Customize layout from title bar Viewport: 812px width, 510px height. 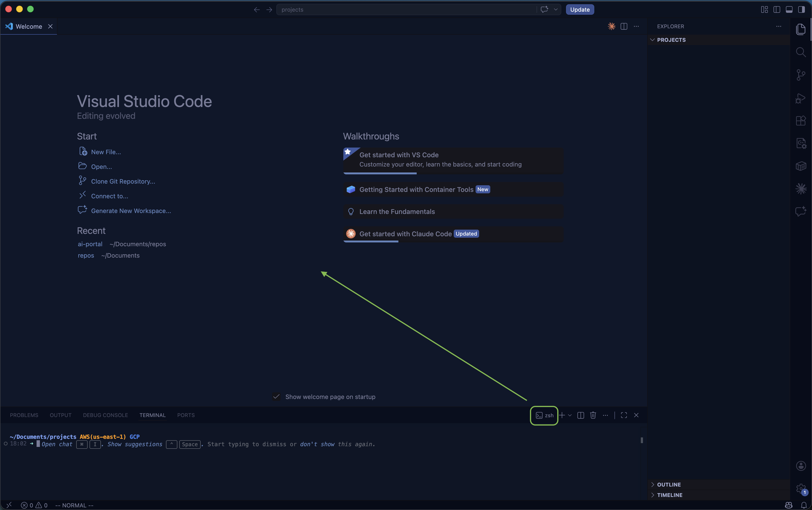tap(765, 9)
